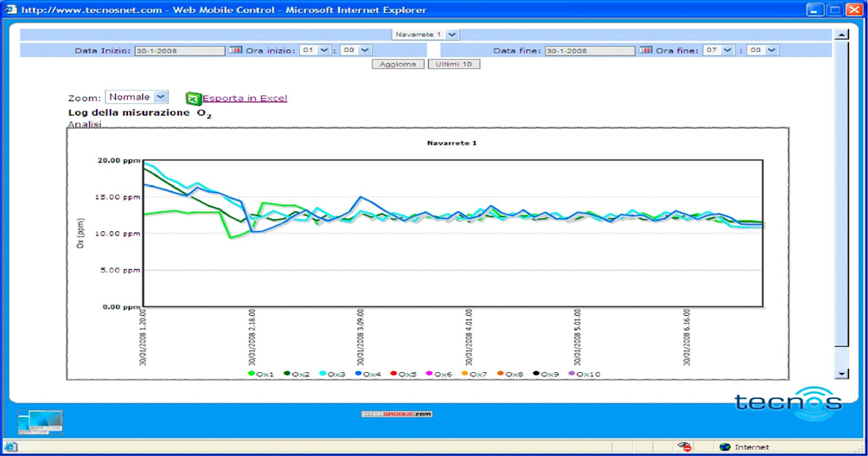Click the Data Inizio date field

click(179, 51)
